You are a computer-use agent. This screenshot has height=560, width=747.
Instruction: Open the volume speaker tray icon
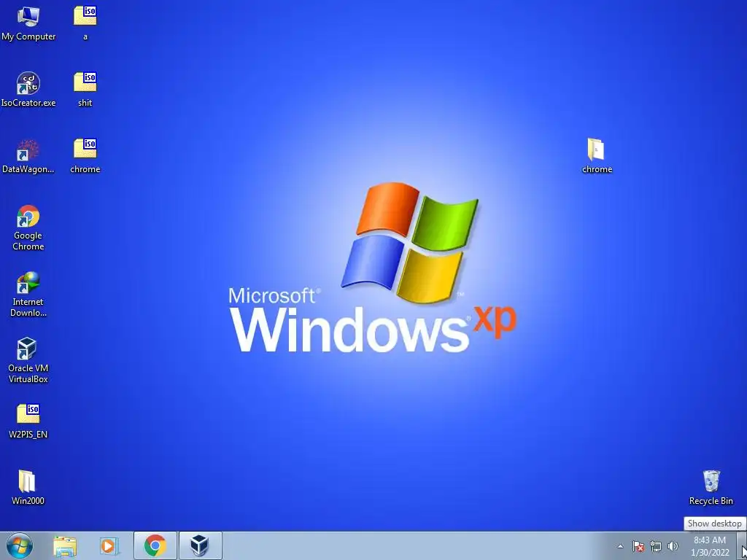click(673, 546)
